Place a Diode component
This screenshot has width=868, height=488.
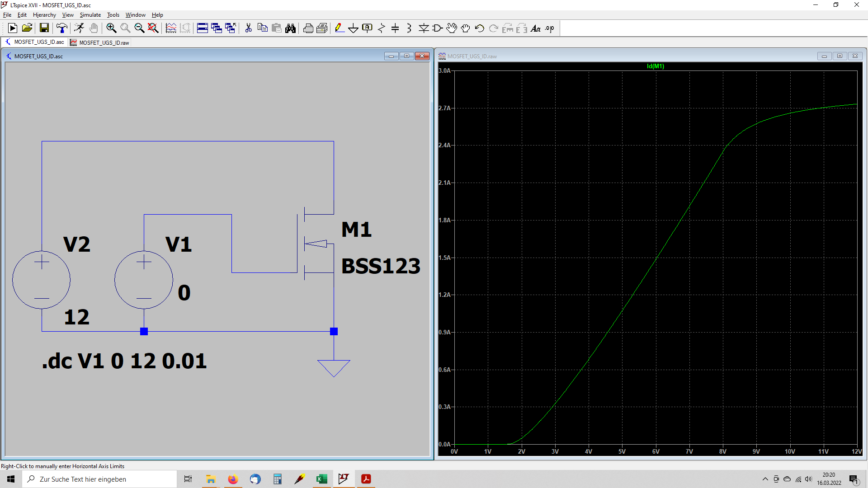coord(424,28)
